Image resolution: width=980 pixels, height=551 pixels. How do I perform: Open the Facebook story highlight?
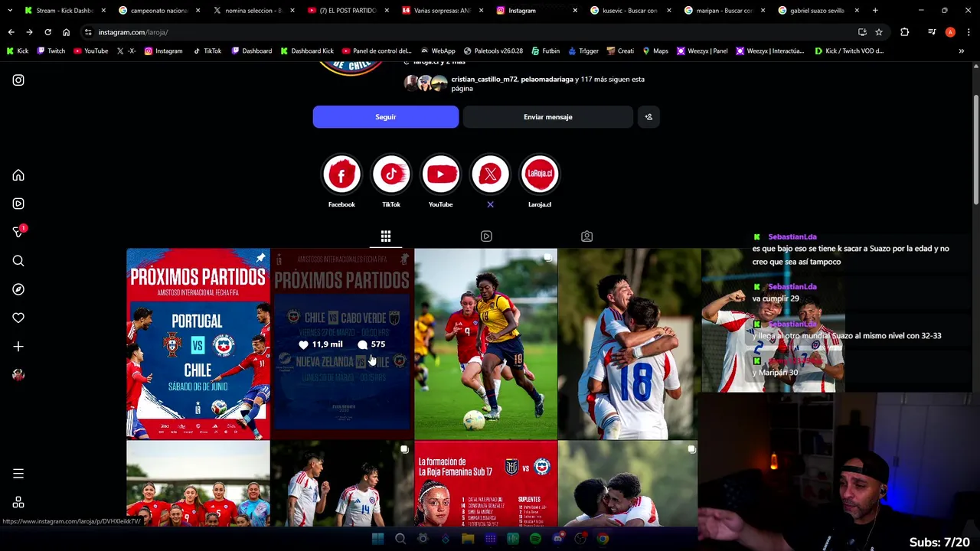(341, 174)
